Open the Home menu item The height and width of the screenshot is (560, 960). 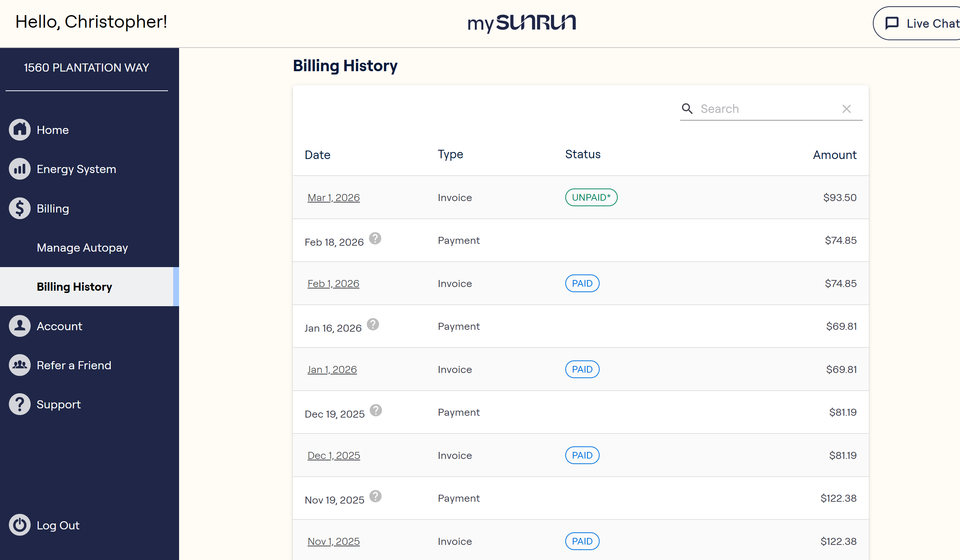[52, 130]
